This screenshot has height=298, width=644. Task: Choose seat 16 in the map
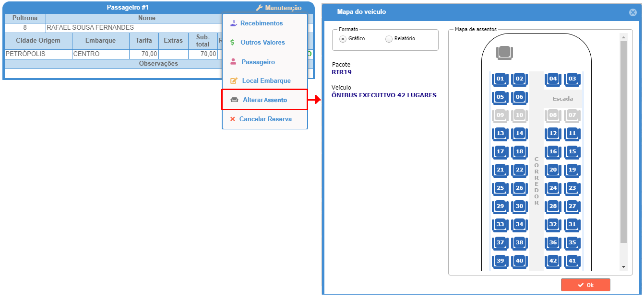pyautogui.click(x=553, y=152)
